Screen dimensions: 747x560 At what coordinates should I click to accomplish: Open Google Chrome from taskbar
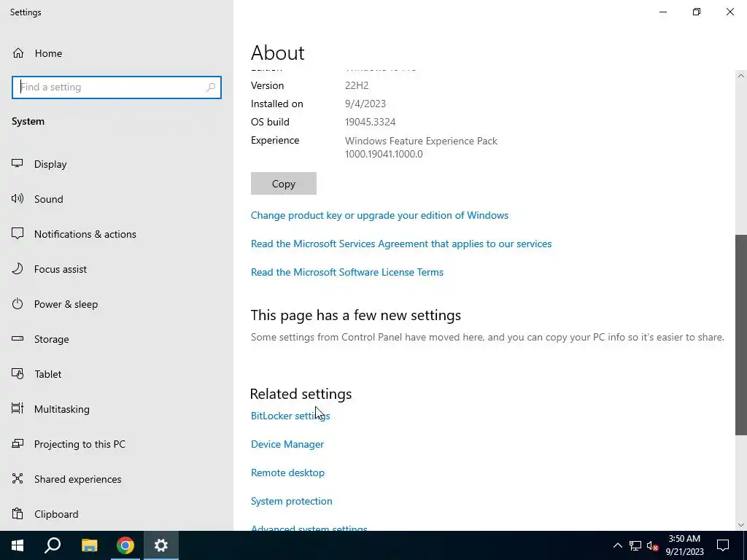coord(125,545)
